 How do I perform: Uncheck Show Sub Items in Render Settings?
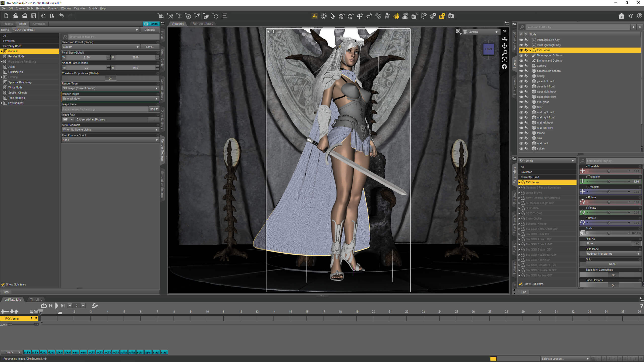click(3, 285)
